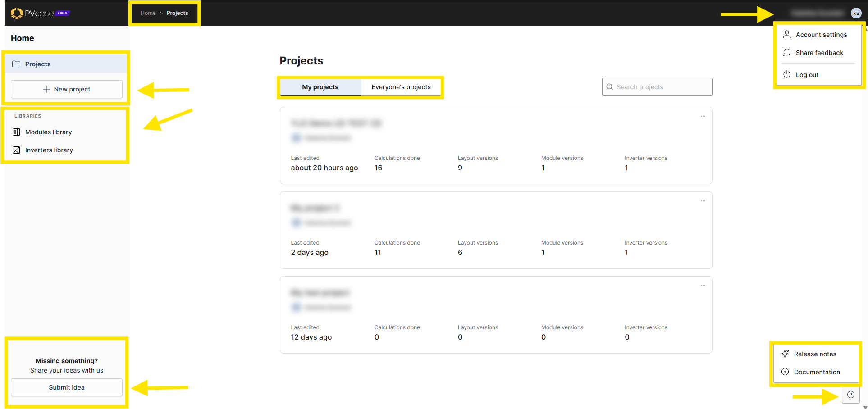This screenshot has width=868, height=409.
Task: Click 'about 20 hours ago' text
Action: coord(324,168)
